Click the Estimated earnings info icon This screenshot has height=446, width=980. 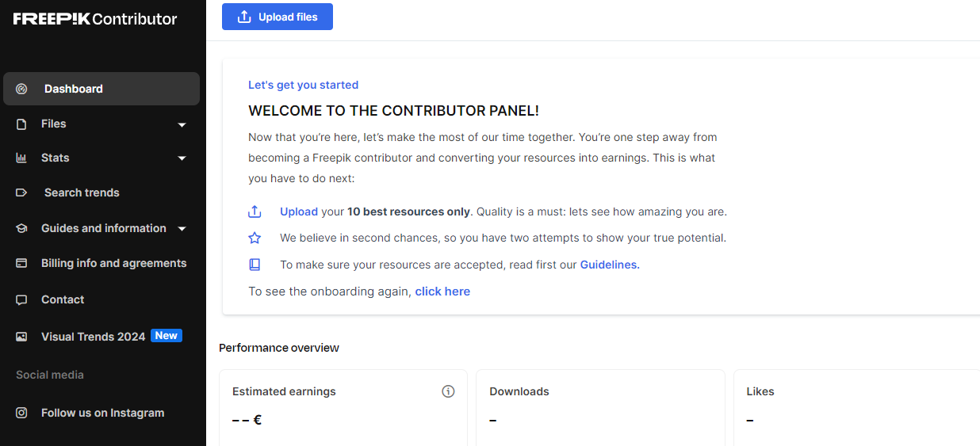[x=448, y=391]
